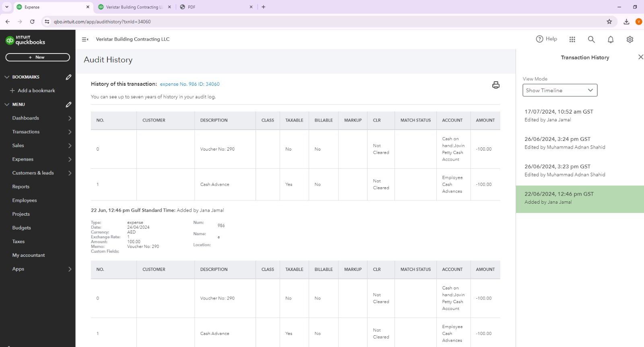Click the Veristar Building Contracting LLC company name
Screen dimensions: 644x347
(x=132, y=39)
